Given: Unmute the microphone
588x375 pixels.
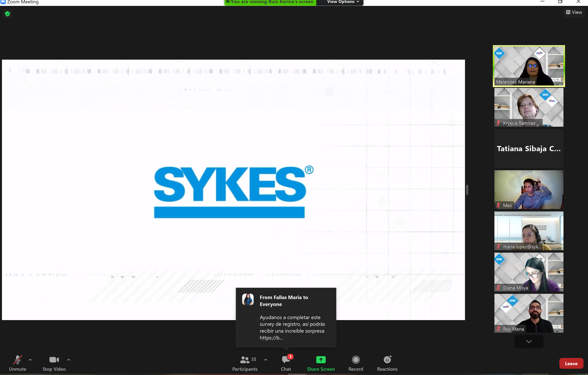Looking at the screenshot, I should [x=18, y=363].
